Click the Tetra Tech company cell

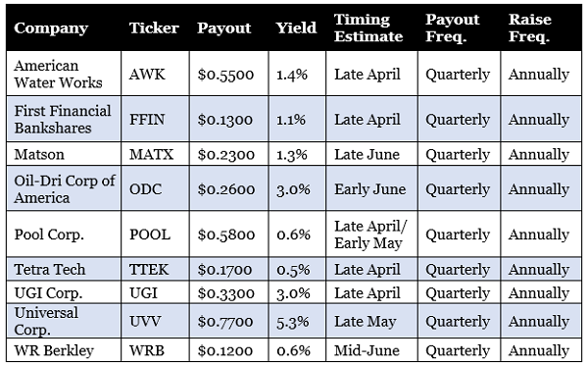(x=64, y=269)
